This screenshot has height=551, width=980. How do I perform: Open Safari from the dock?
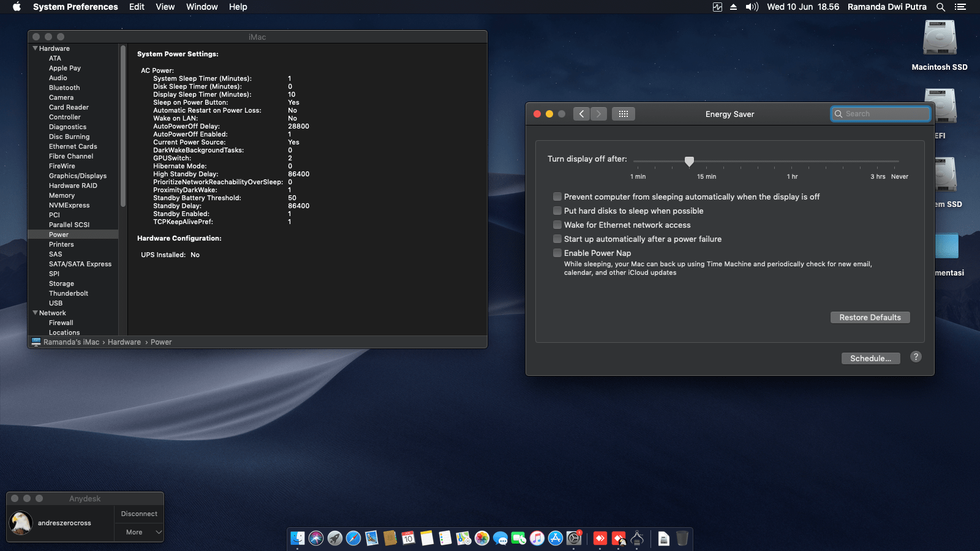[353, 538]
